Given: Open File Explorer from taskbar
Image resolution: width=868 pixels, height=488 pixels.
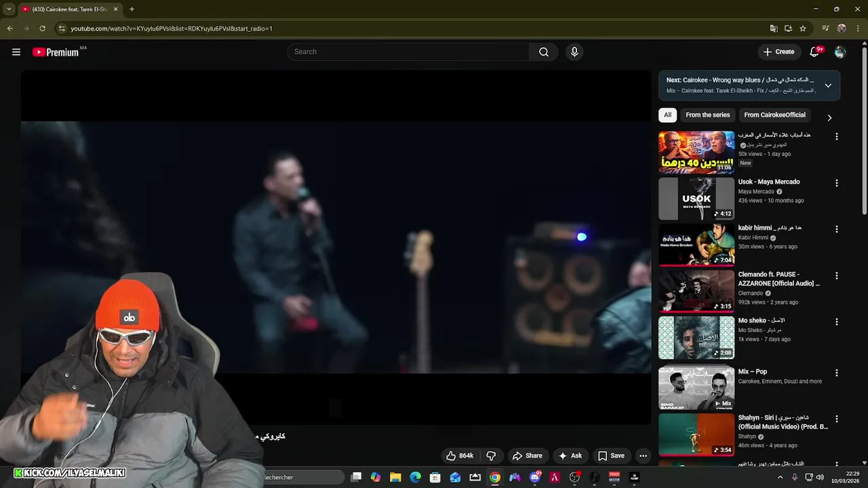Looking at the screenshot, I should tap(395, 477).
